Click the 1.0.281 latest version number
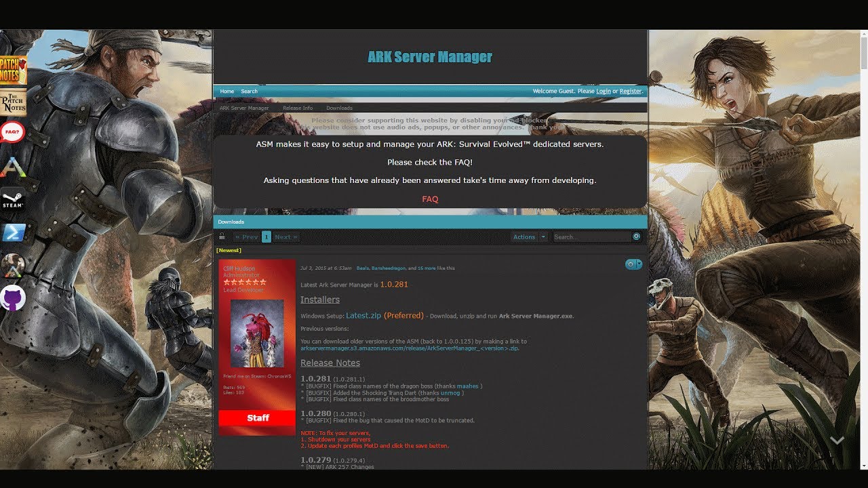This screenshot has height=488, width=868. [x=394, y=285]
